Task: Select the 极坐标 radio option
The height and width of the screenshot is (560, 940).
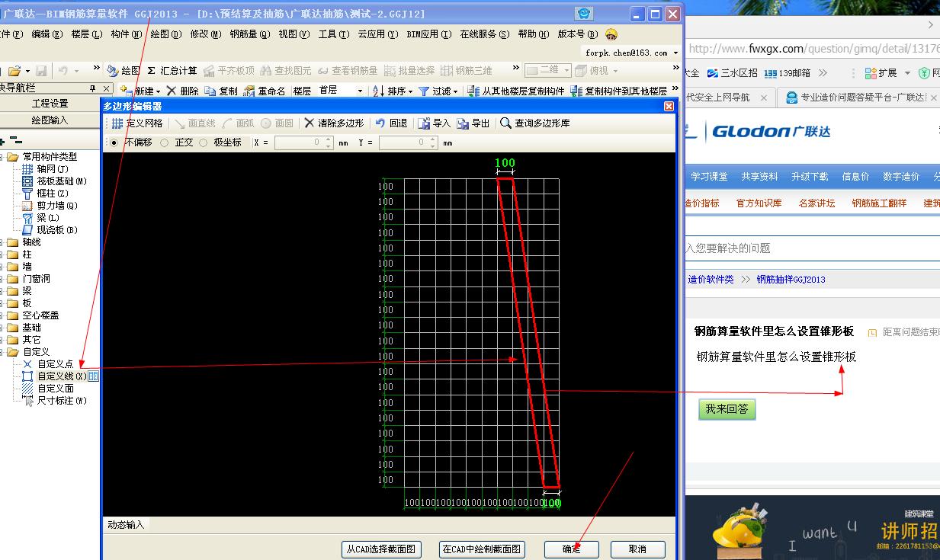Action: tap(204, 142)
